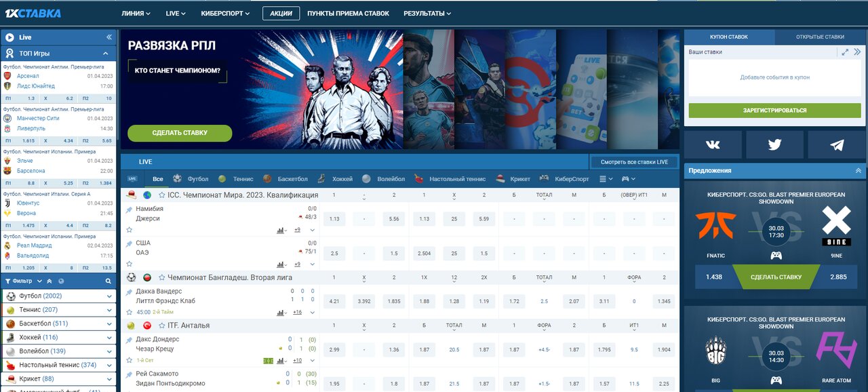Screen dimensions: 868x392
Task: Select the Esports icon in live bar
Action: [x=544, y=179]
